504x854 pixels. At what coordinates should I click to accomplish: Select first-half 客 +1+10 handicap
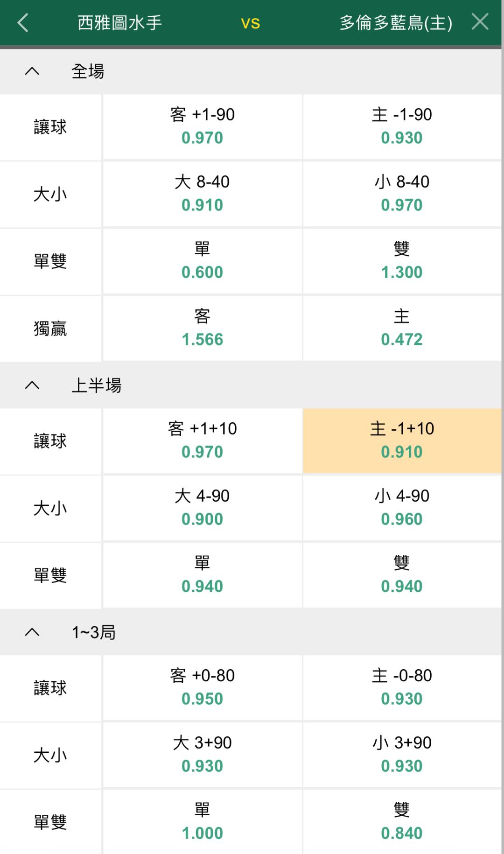click(203, 441)
